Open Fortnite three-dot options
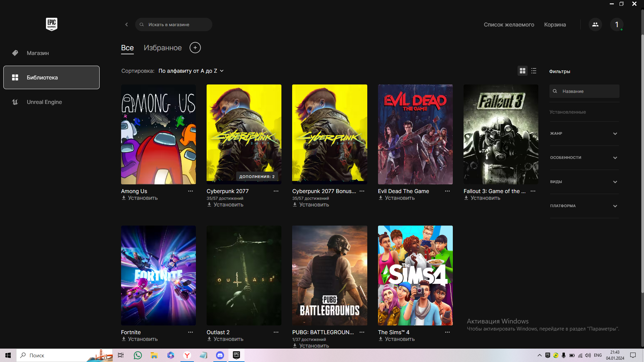Screen dimensions: 644x362 tap(191, 332)
